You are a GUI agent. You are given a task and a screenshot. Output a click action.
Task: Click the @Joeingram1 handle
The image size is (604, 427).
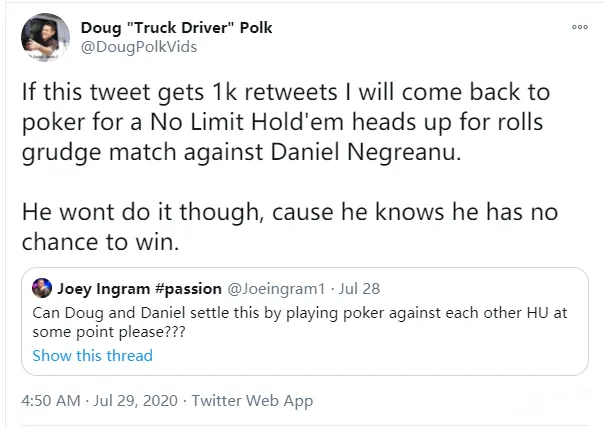point(276,288)
